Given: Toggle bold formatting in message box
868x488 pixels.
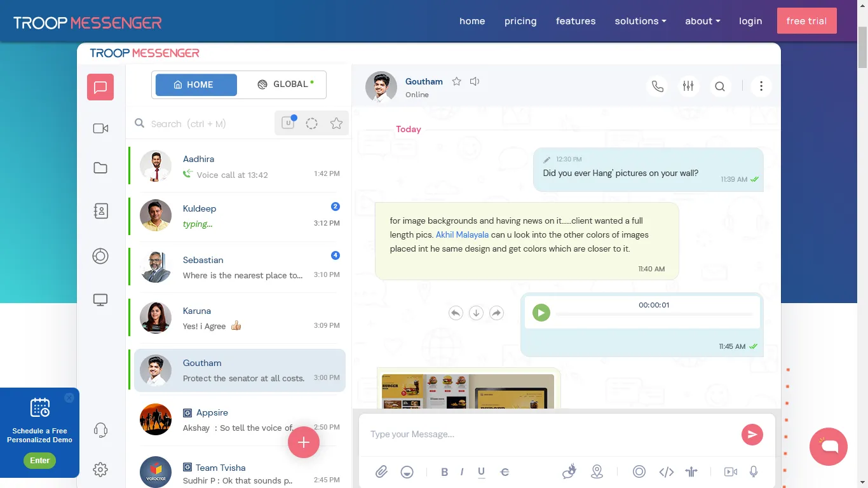Looking at the screenshot, I should [445, 471].
